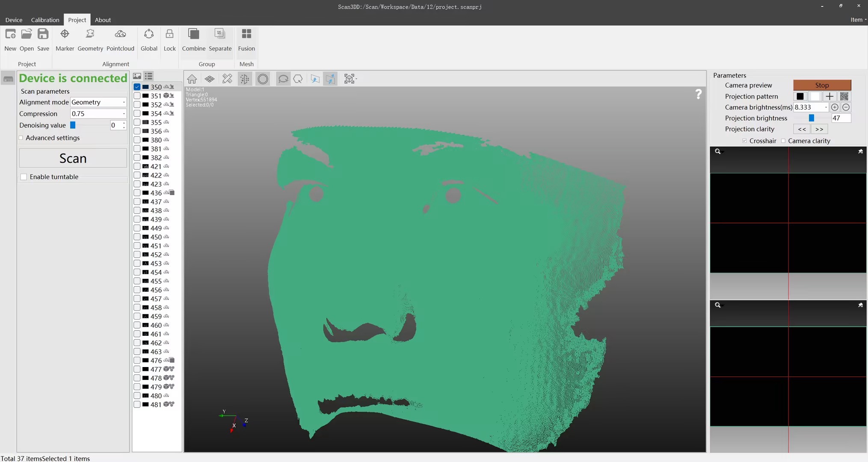Click the Denoising value slider handle
This screenshot has width=868, height=462.
pos(73,125)
